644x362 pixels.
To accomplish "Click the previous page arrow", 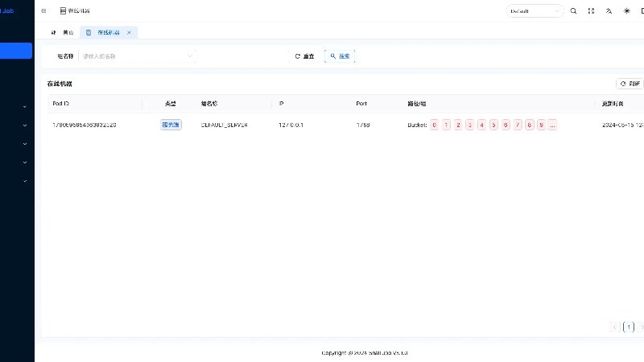I will (x=614, y=327).
